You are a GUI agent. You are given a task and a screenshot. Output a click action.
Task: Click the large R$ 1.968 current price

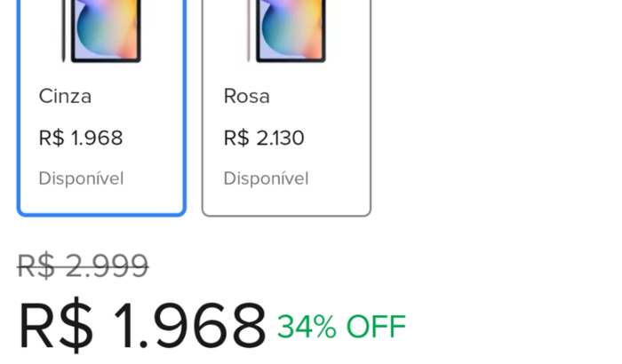tap(142, 326)
